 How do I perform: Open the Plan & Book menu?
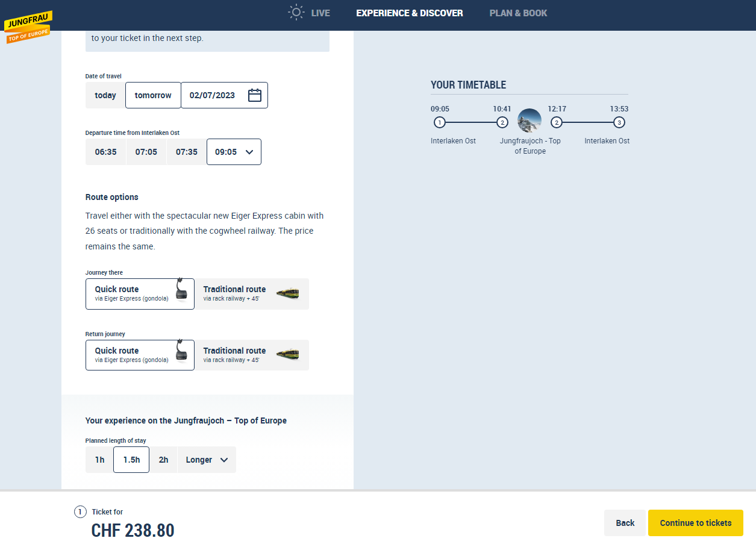[518, 13]
